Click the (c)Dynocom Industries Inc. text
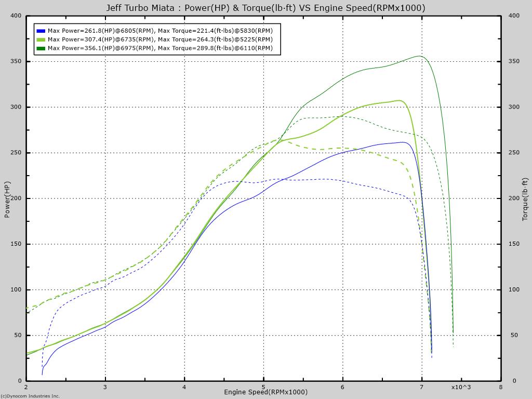The height and width of the screenshot is (399, 532). (30, 396)
